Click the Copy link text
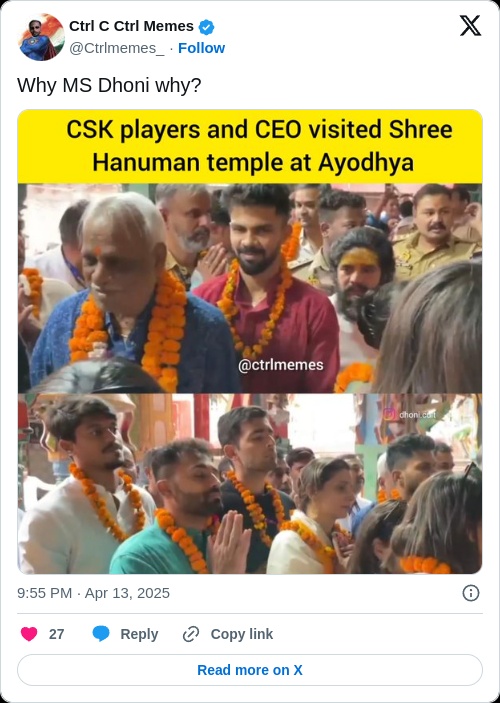This screenshot has width=500, height=703. click(x=242, y=634)
